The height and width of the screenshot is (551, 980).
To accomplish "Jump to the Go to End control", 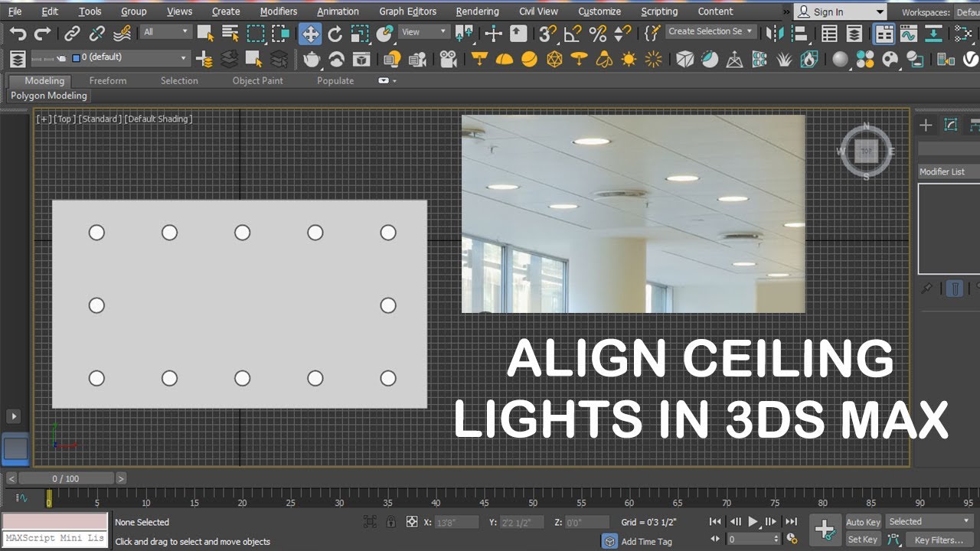I will tap(791, 521).
